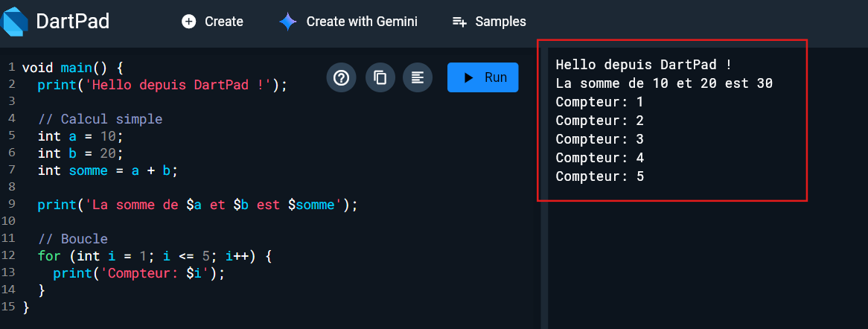This screenshot has width=868, height=329.
Task: Open the Samples menu
Action: click(489, 22)
